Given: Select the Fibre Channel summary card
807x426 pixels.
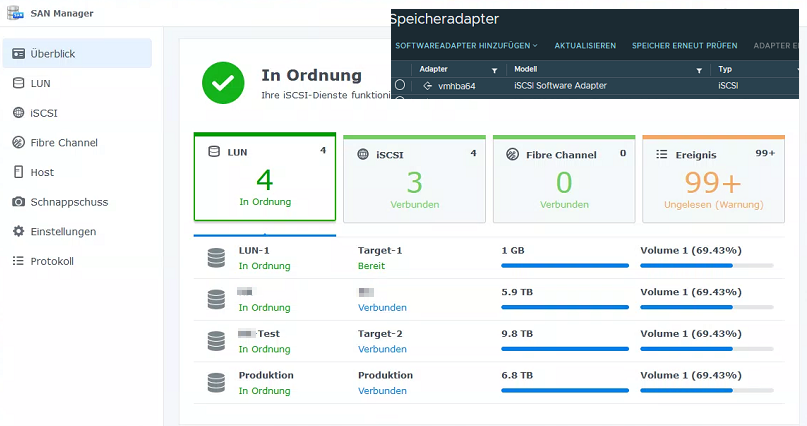Looking at the screenshot, I should (564, 180).
